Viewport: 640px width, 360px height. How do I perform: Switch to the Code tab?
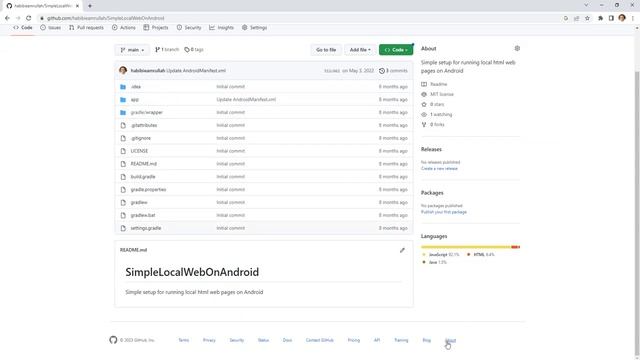23,28
